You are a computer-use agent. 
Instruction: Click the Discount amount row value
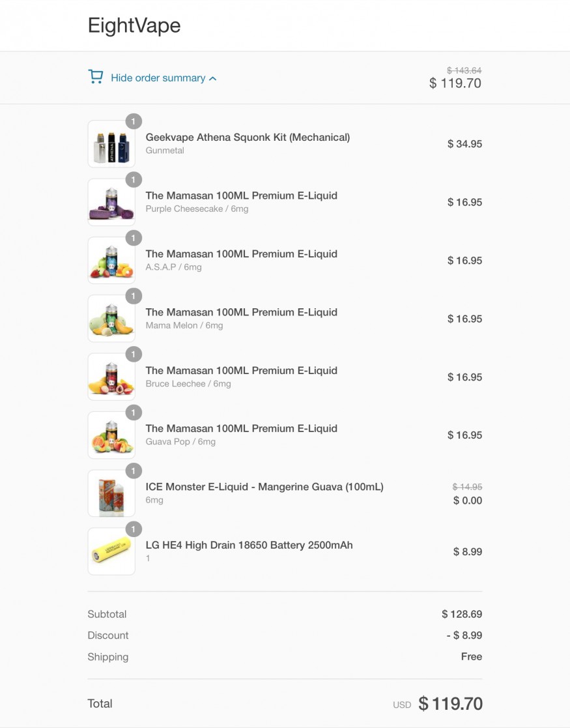click(464, 635)
